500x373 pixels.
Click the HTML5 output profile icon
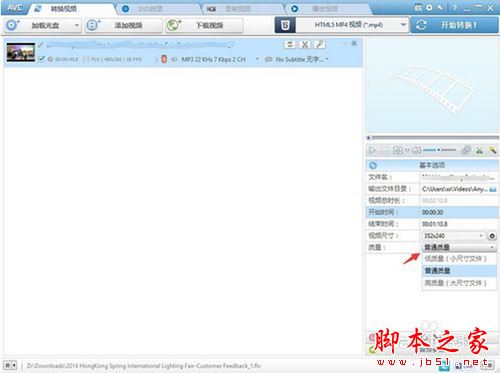coord(285,25)
